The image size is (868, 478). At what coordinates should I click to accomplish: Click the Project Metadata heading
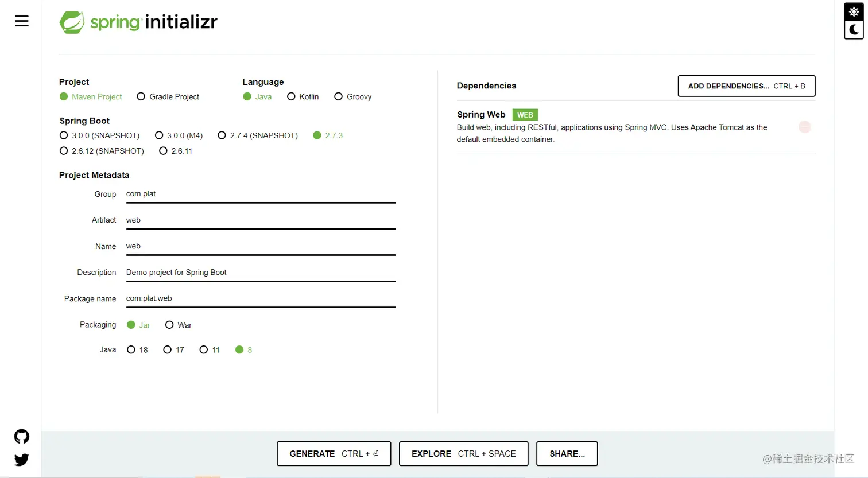[94, 175]
